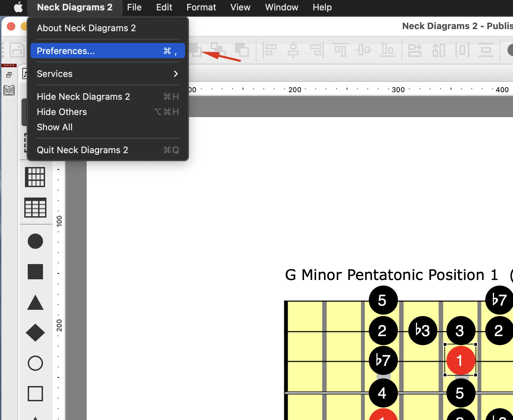Open the File menu
The image size is (513, 420).
(x=134, y=7)
